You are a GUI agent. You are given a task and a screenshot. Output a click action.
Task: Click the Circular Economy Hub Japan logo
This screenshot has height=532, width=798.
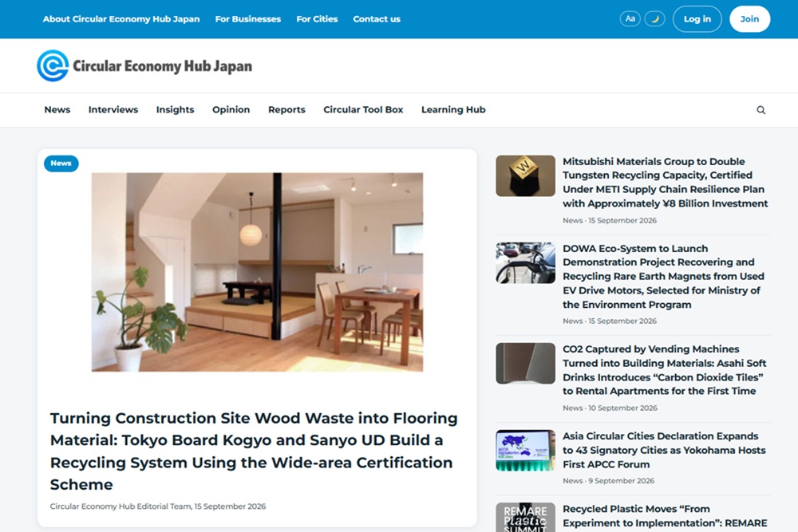point(144,65)
